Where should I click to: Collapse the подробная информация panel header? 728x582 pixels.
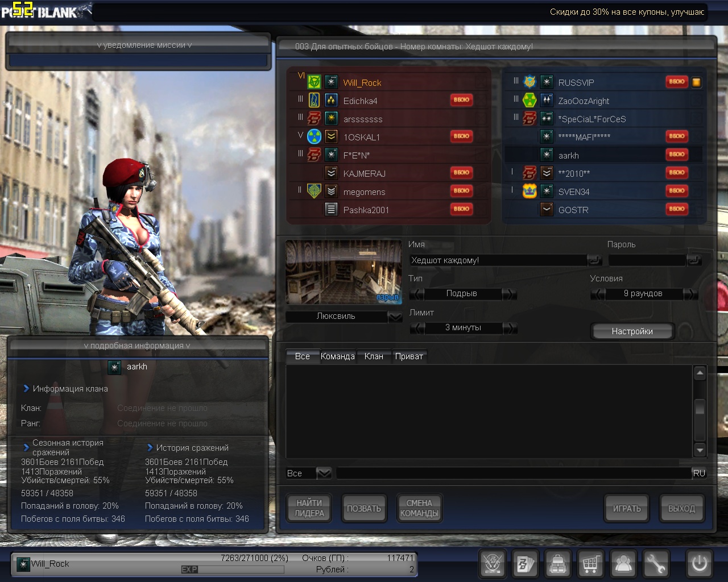click(137, 346)
